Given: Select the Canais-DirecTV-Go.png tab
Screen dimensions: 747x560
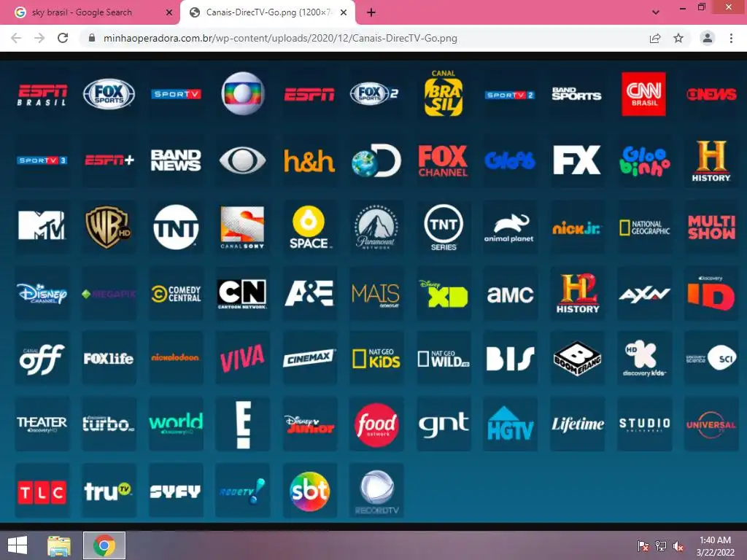Looking at the screenshot, I should pyautogui.click(x=268, y=12).
